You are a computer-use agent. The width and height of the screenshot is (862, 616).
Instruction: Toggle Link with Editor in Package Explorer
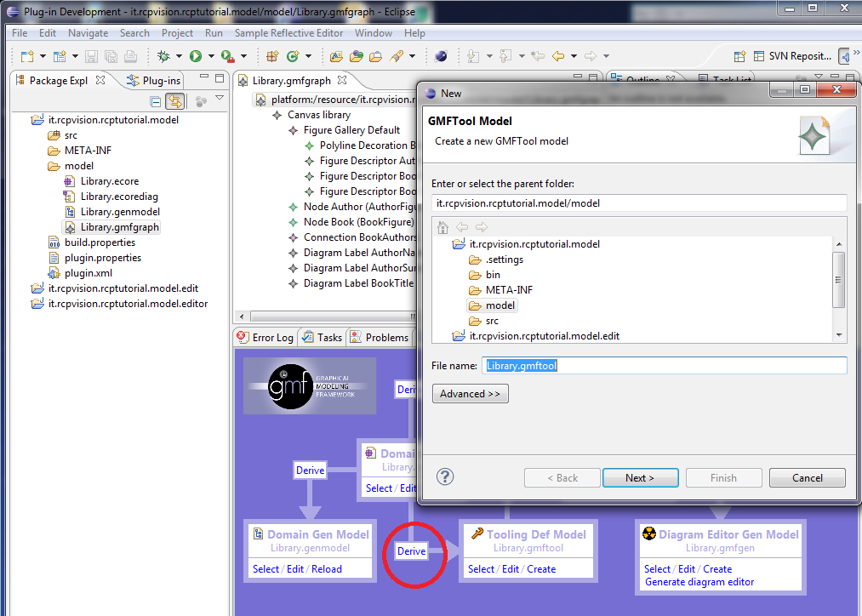(174, 101)
